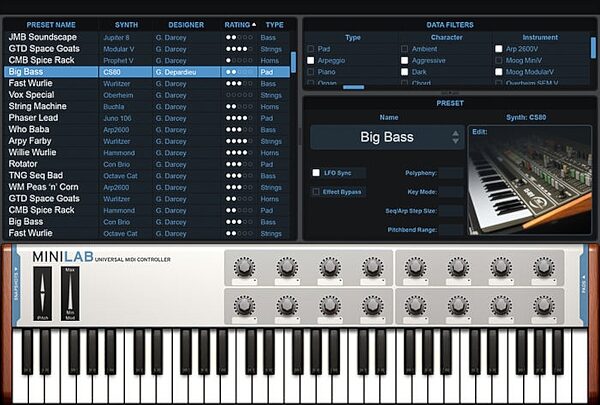Enable the Effect Bypass checkbox
Viewport: 600px width, 405px height.
(x=316, y=192)
